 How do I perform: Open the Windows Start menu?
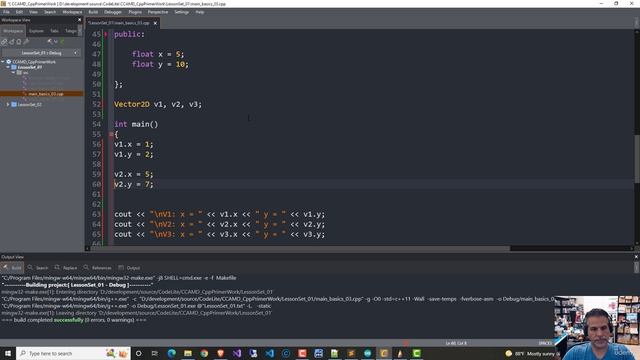[8, 353]
